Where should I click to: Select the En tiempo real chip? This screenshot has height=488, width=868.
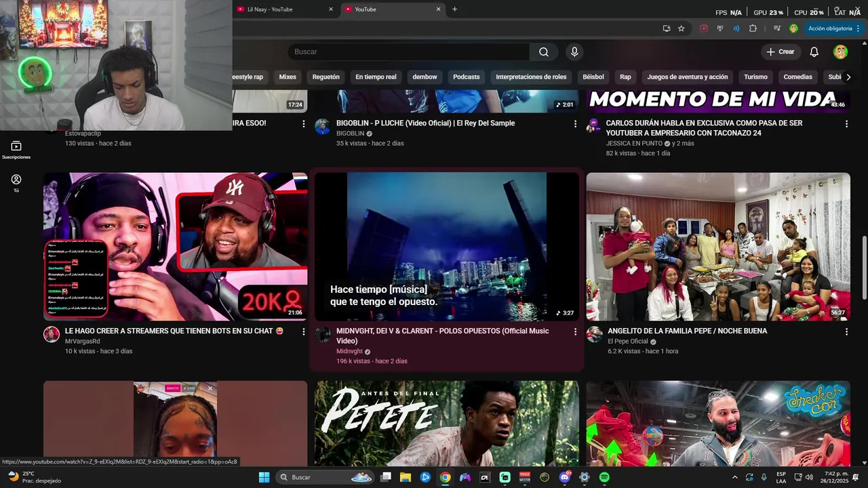pos(376,77)
